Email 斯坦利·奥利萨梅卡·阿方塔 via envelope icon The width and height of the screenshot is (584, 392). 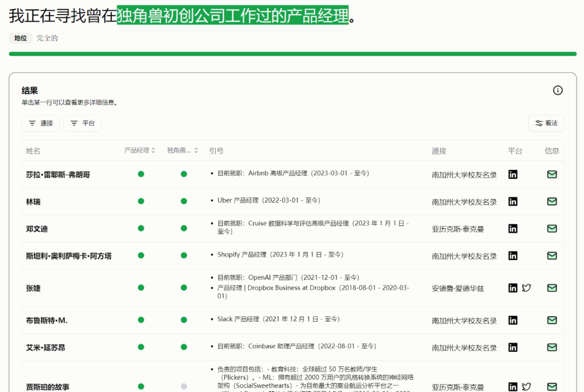point(552,256)
